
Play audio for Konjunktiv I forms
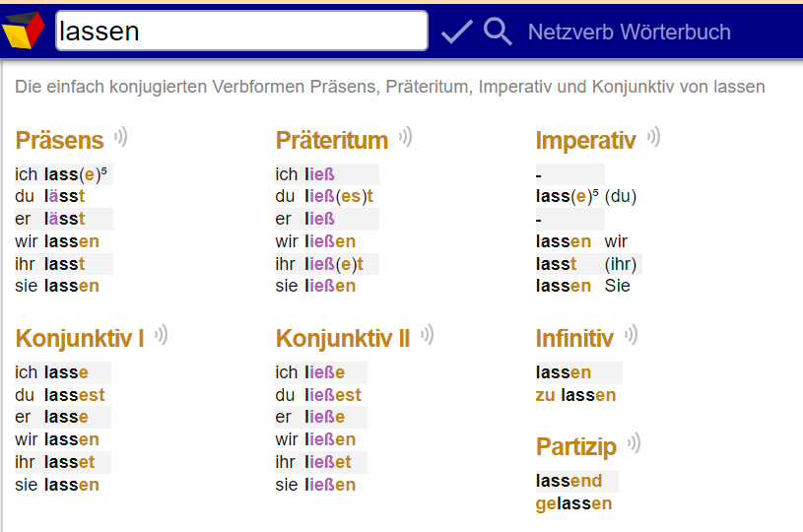point(162,335)
